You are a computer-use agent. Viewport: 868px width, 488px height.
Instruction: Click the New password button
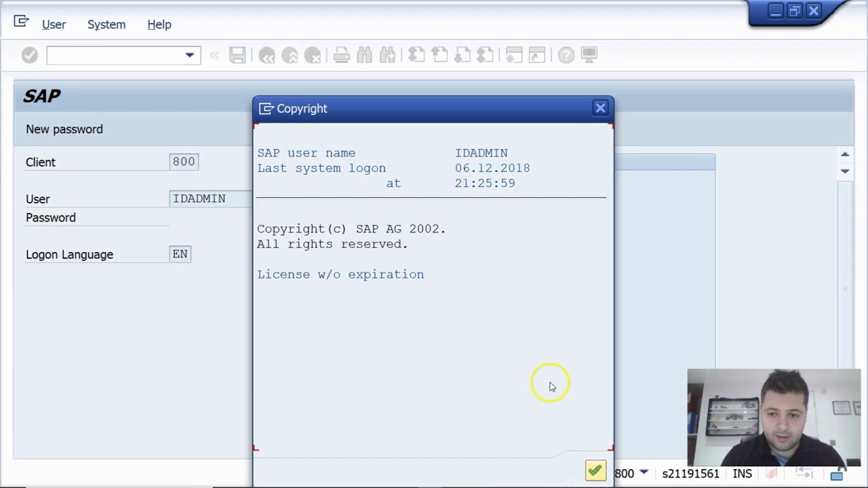(64, 129)
